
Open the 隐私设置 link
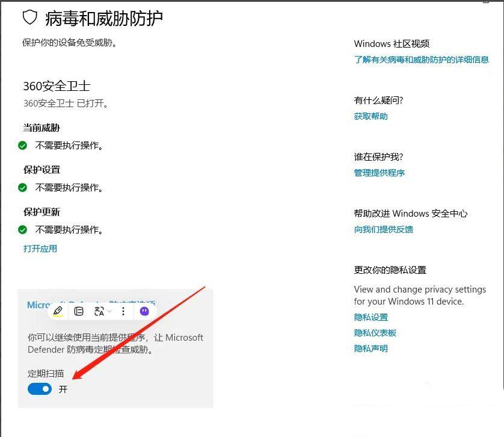(x=371, y=317)
